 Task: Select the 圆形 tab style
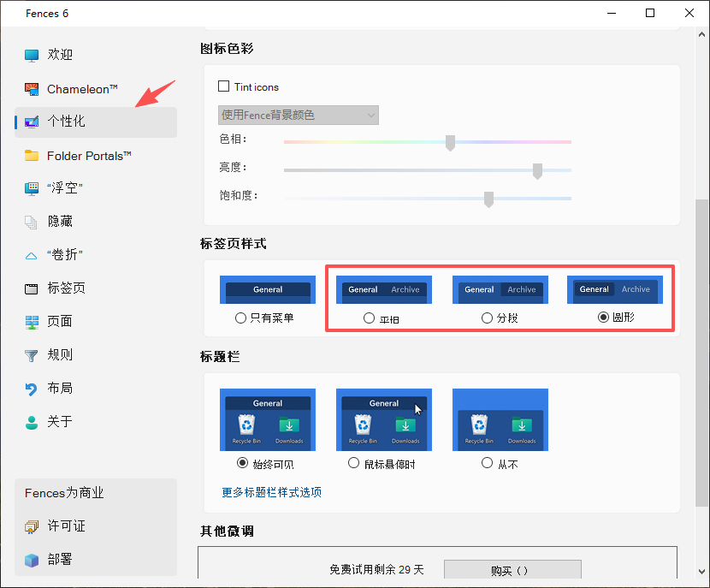[x=603, y=317]
